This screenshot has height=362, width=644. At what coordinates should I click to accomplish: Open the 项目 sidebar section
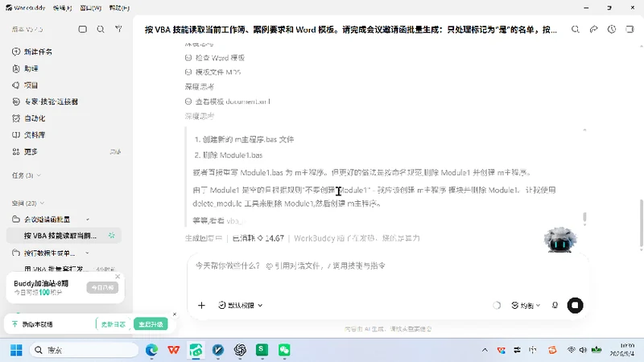tap(25, 85)
